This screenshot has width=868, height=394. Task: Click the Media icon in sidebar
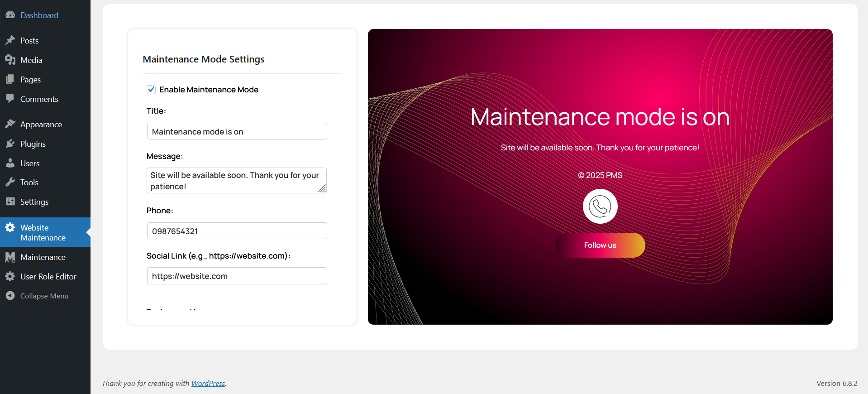[10, 60]
